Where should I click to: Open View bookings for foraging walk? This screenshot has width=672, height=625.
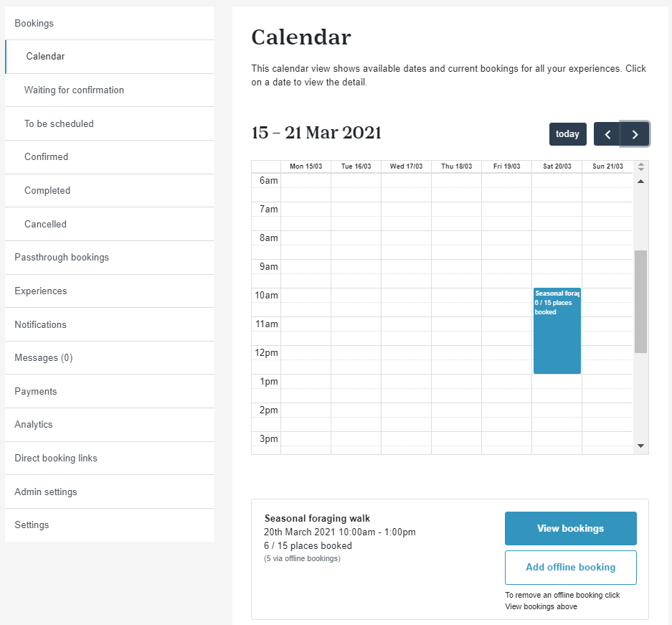pyautogui.click(x=570, y=528)
